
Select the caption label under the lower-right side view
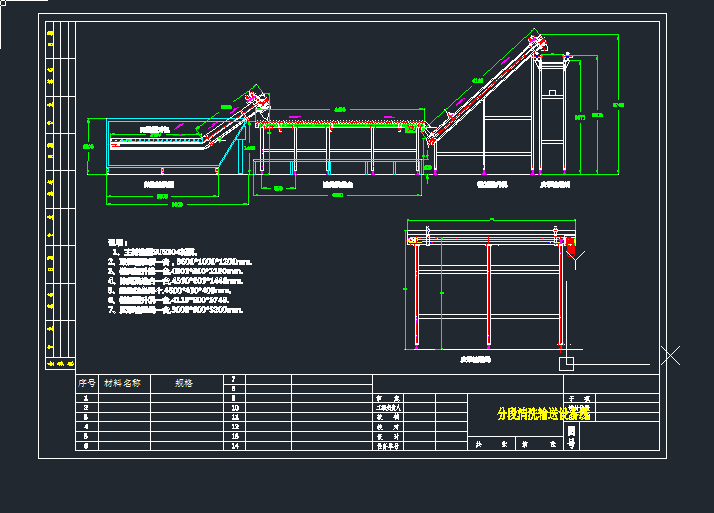[475, 359]
